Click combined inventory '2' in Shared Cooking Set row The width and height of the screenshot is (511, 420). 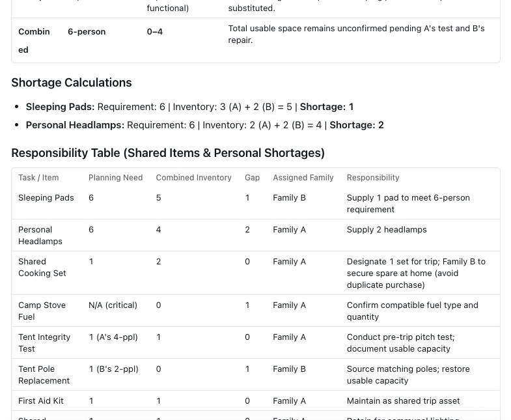[x=158, y=262]
